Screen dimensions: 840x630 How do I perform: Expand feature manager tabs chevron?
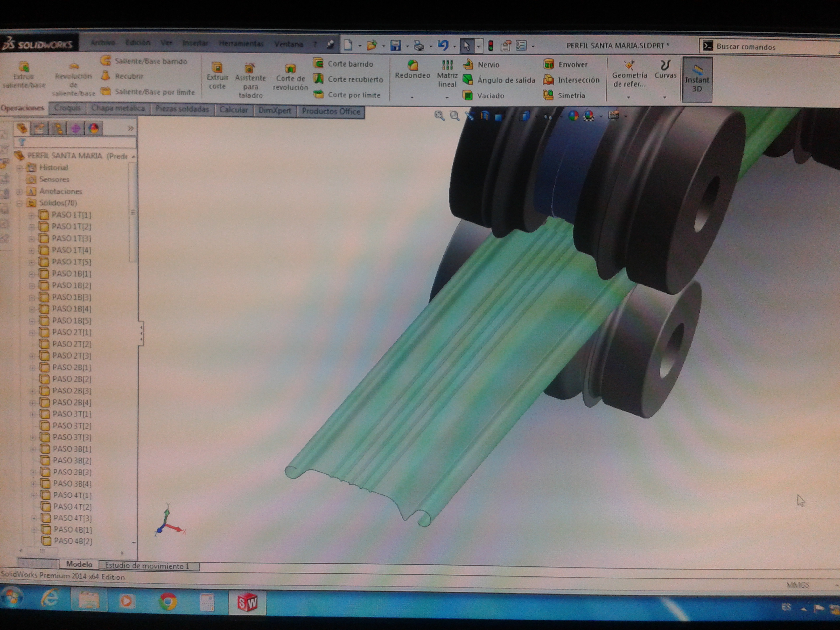click(131, 128)
